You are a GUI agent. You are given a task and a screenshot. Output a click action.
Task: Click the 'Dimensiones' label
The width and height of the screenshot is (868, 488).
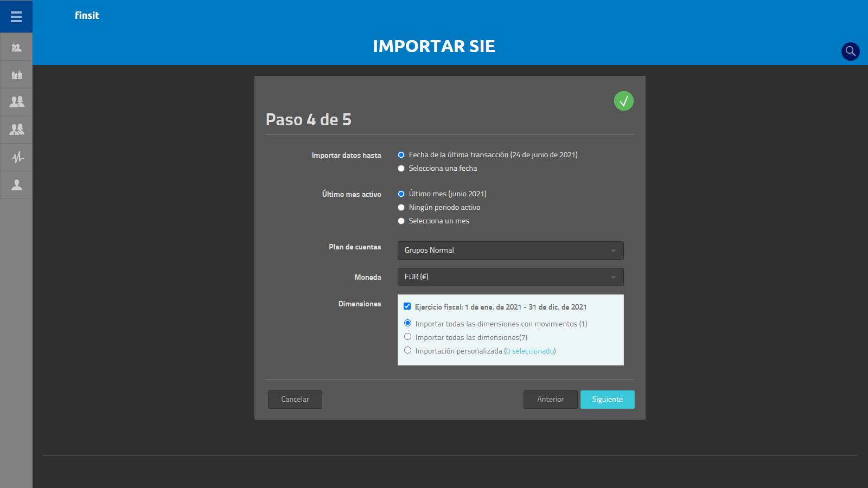pyautogui.click(x=360, y=304)
